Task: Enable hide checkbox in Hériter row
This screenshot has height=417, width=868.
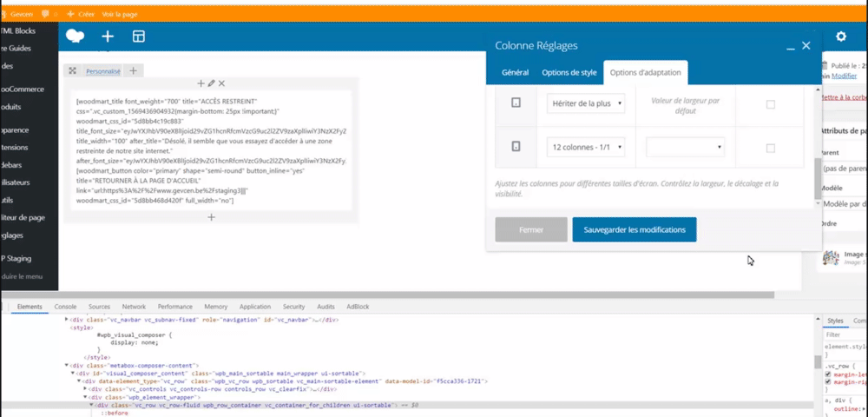Action: pos(770,104)
